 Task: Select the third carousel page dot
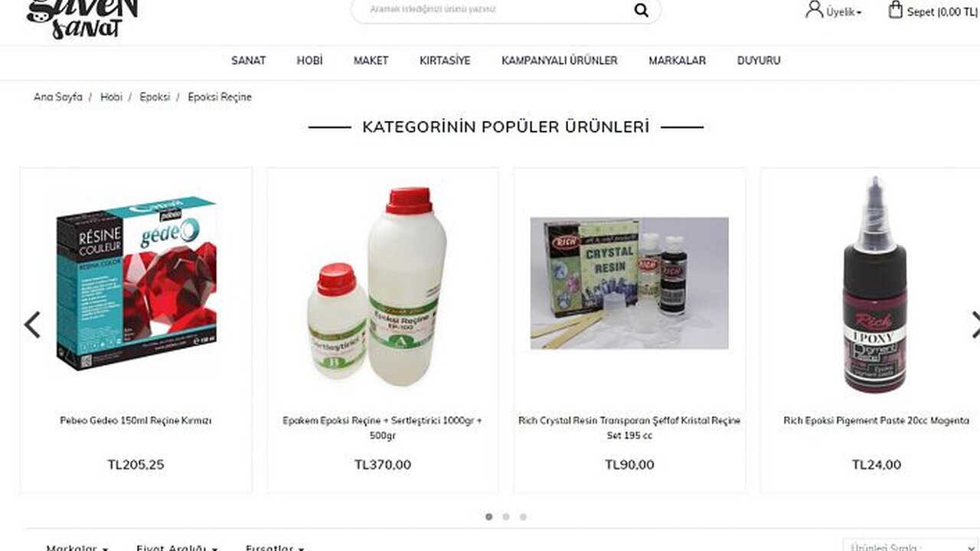coord(523,517)
